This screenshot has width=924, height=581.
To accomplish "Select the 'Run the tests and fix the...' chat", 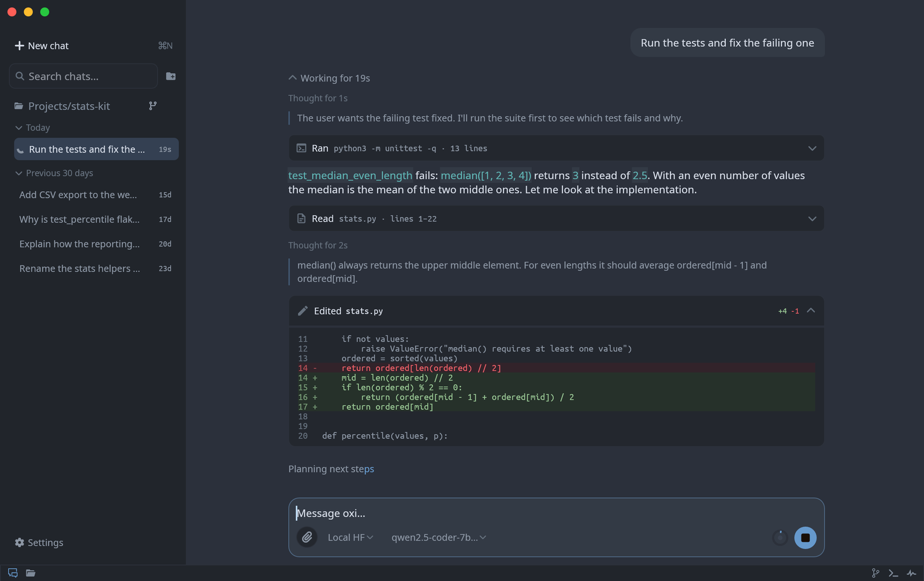I will click(96, 149).
